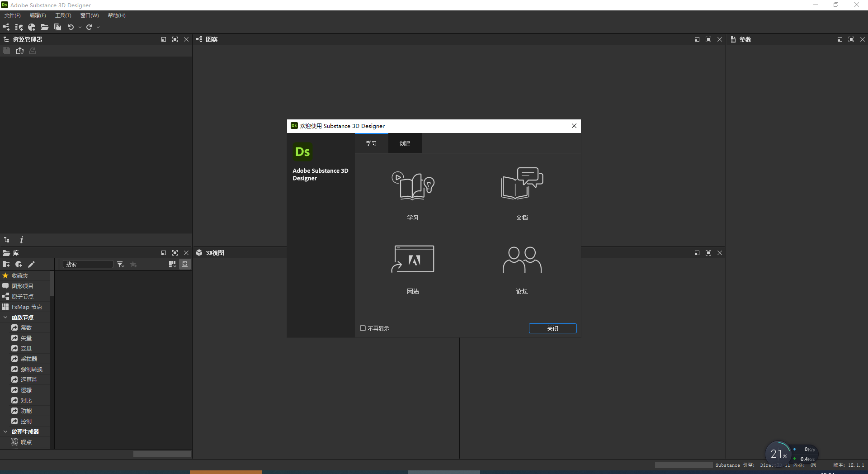Check the 不再显示 checkbox

(x=362, y=328)
